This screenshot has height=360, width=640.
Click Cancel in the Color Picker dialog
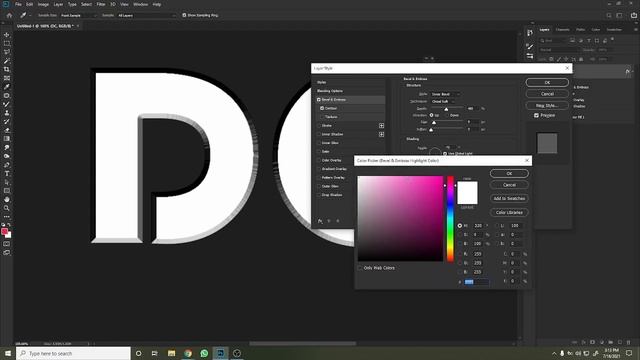pos(509,185)
